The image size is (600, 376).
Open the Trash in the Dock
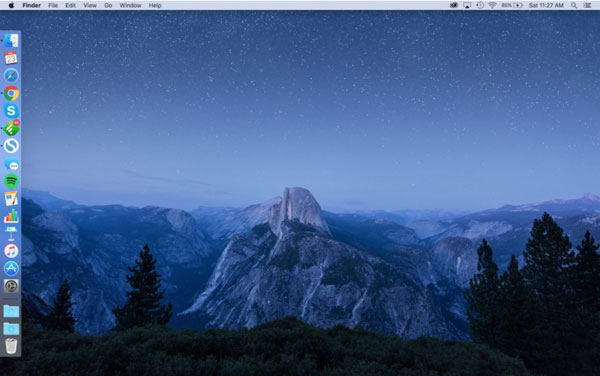(11, 346)
